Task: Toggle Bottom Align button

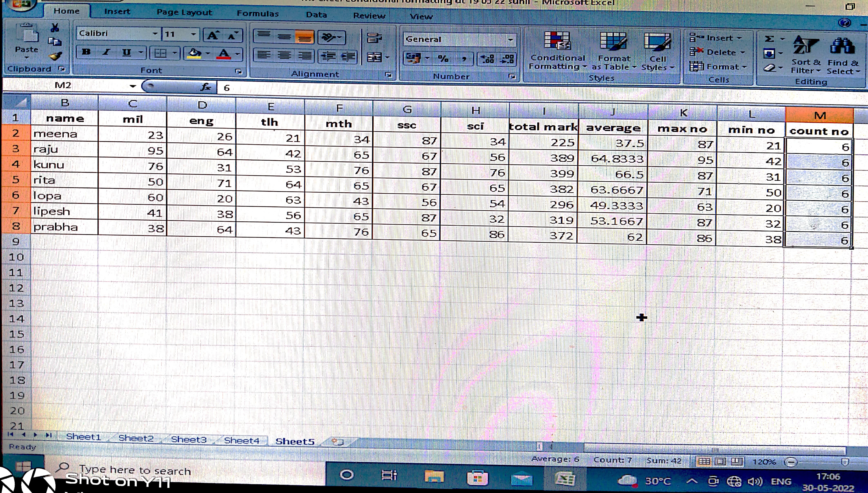Action: click(304, 37)
